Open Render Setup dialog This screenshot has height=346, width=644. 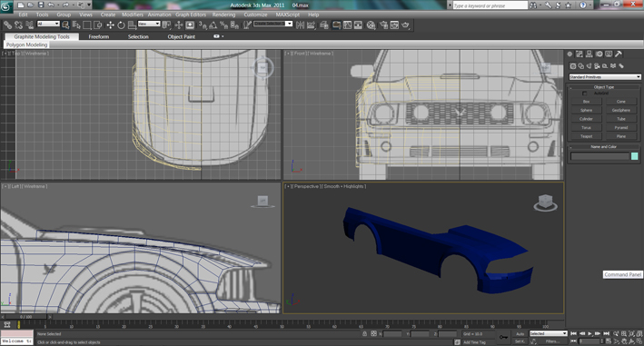pyautogui.click(x=384, y=25)
